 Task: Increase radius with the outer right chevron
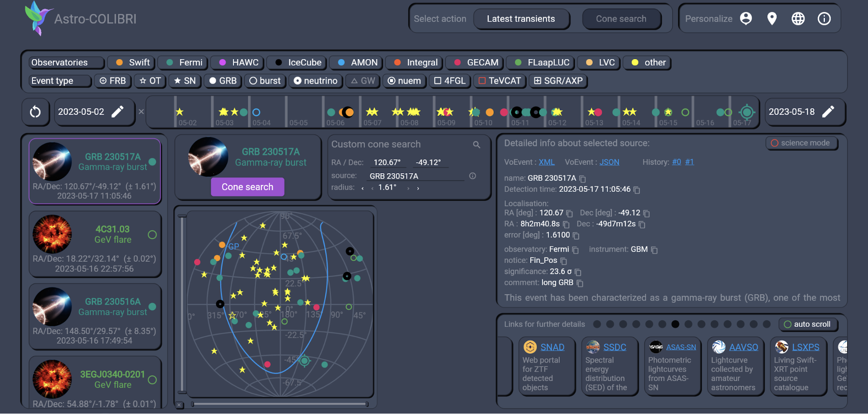coord(418,188)
